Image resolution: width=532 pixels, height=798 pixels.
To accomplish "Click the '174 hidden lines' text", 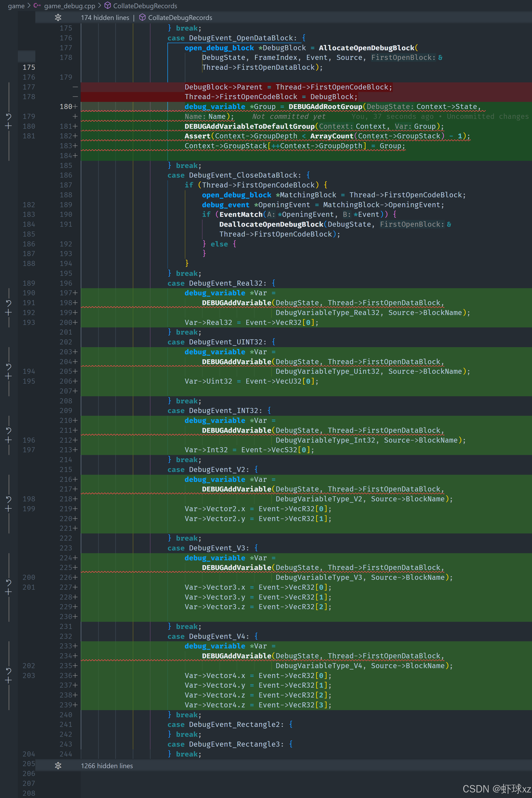I will [x=105, y=18].
